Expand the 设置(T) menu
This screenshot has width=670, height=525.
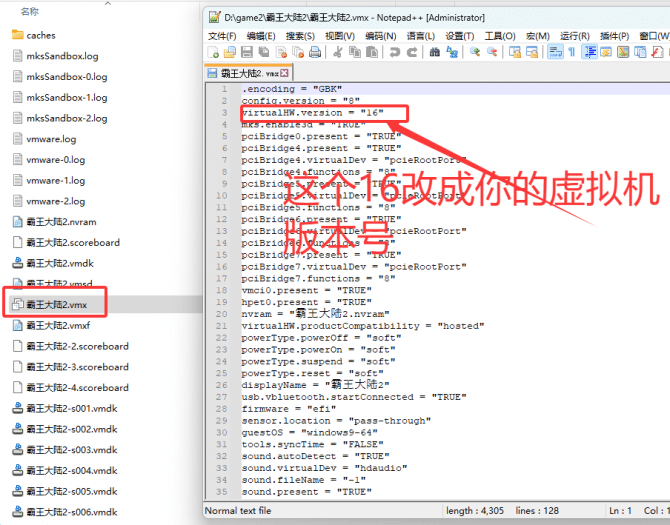tap(460, 36)
